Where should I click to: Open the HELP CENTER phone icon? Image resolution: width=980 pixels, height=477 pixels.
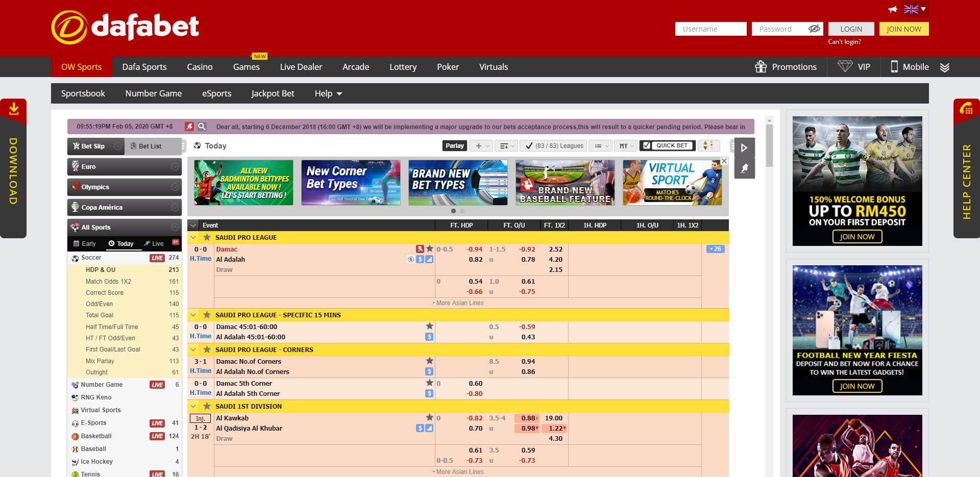point(966,109)
